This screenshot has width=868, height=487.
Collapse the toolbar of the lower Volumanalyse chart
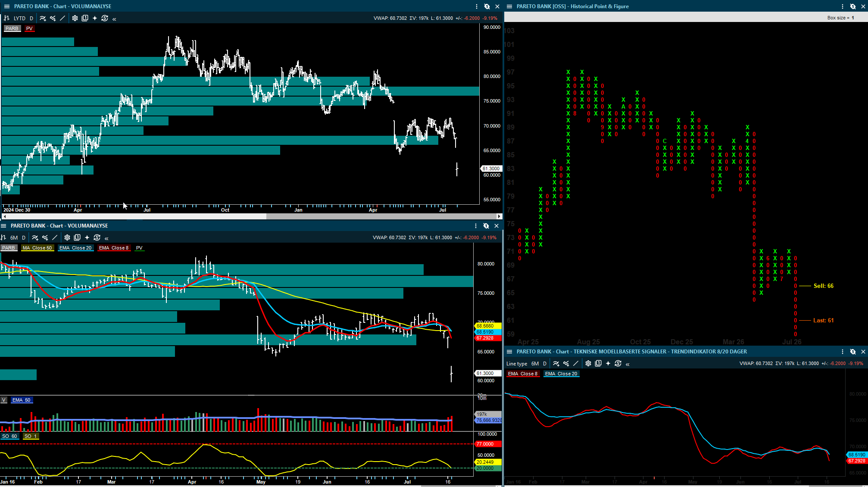tap(106, 238)
